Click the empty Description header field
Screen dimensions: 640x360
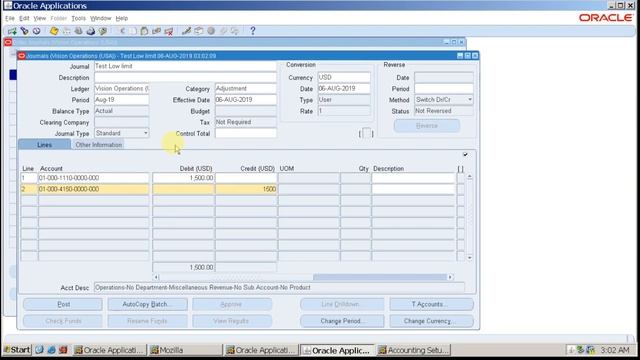pyautogui.click(x=185, y=78)
